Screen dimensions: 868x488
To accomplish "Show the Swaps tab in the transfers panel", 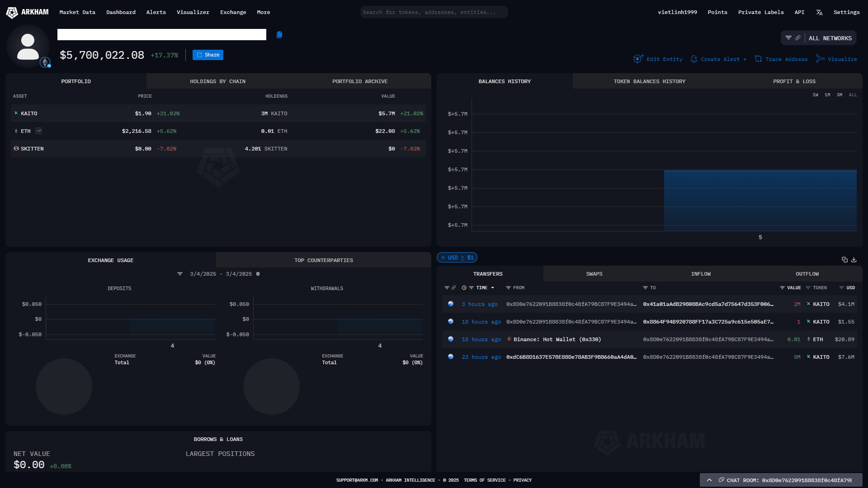I will pos(594,274).
